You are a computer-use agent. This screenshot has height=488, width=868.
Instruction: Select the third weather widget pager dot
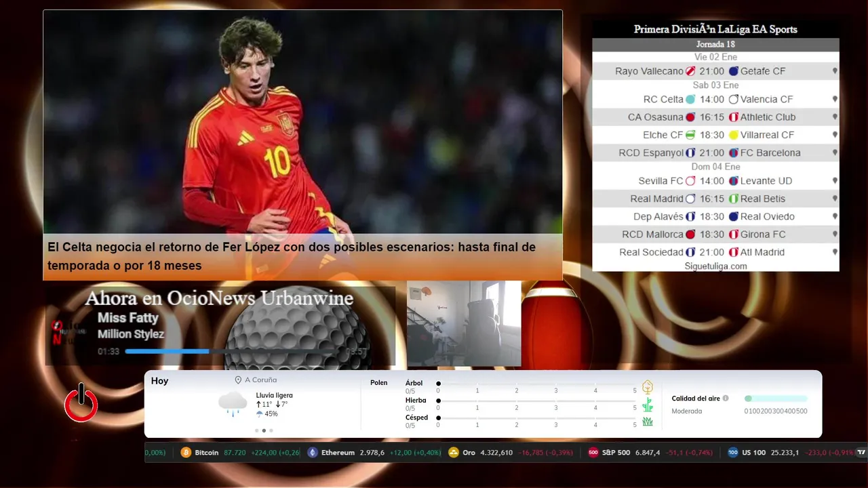271,430
